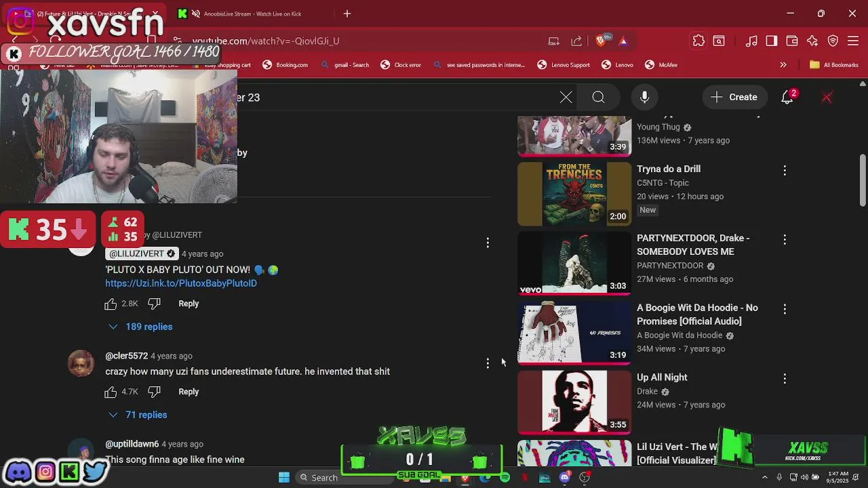The image size is (868, 488).
Task: Open the Brave Shields lion icon
Action: click(601, 41)
